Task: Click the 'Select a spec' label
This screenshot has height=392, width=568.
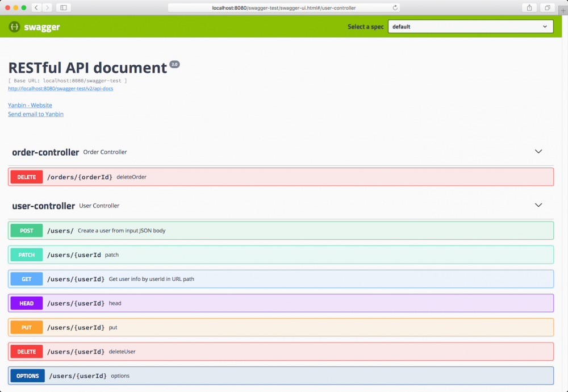Action: [x=365, y=27]
